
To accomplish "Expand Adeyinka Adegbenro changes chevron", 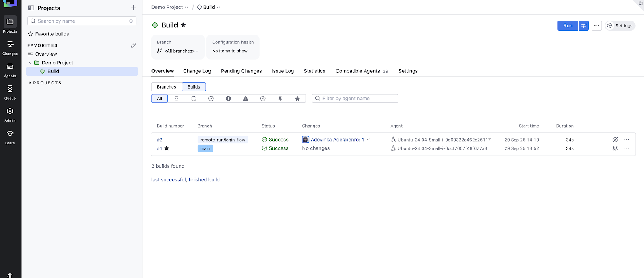I will click(x=368, y=140).
